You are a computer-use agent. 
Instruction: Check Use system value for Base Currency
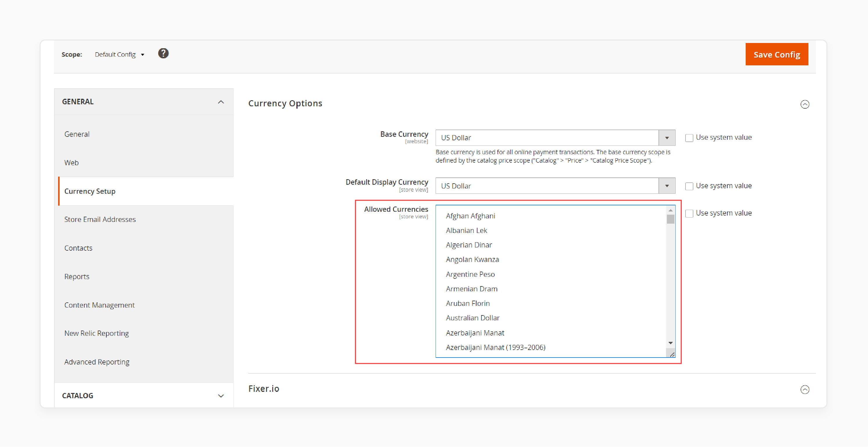pyautogui.click(x=689, y=138)
